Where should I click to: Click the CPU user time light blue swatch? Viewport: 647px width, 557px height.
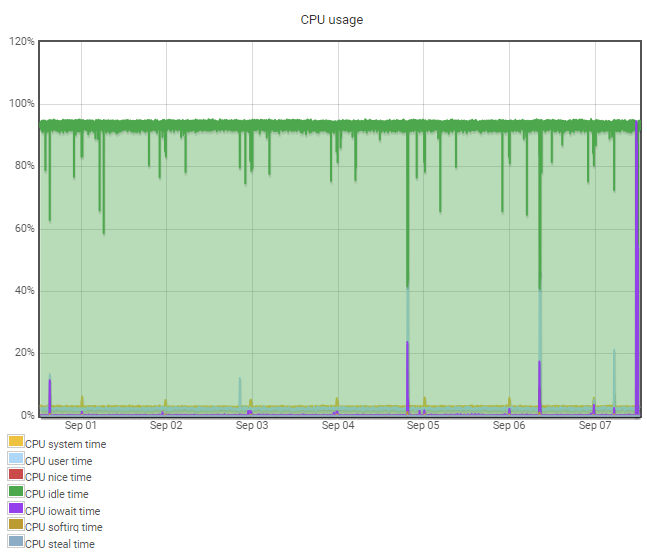pyautogui.click(x=16, y=458)
